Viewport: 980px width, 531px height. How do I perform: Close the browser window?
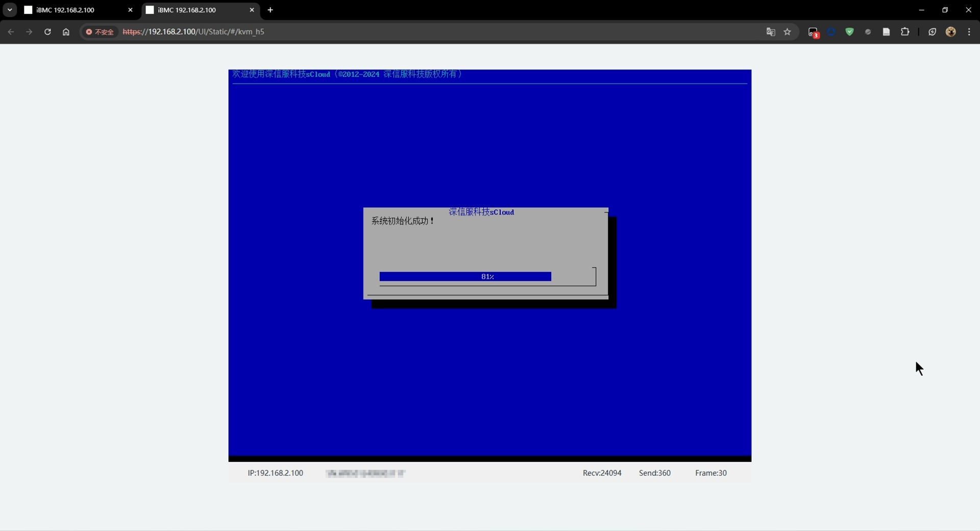pyautogui.click(x=968, y=10)
